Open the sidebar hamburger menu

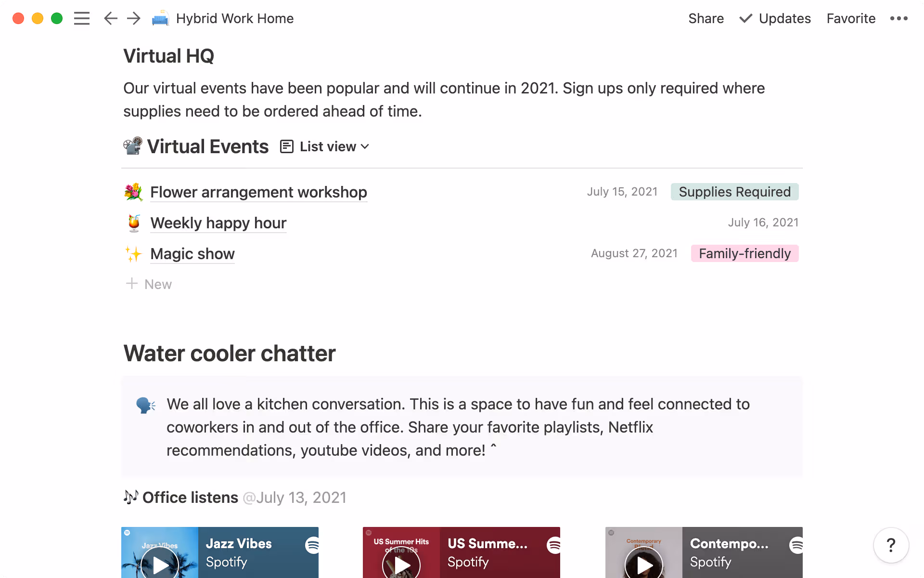(82, 18)
